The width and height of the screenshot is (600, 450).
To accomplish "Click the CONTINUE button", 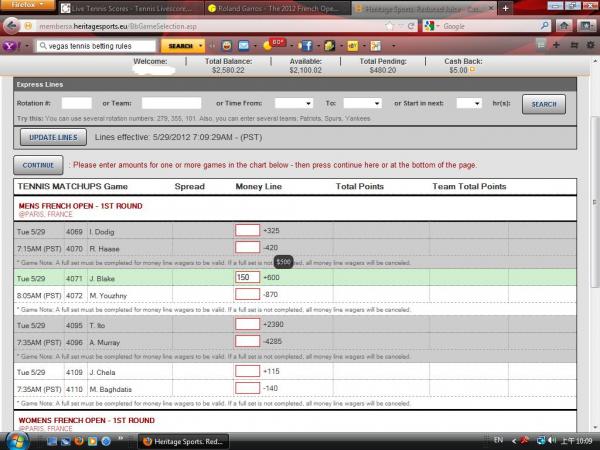I will tap(39, 164).
